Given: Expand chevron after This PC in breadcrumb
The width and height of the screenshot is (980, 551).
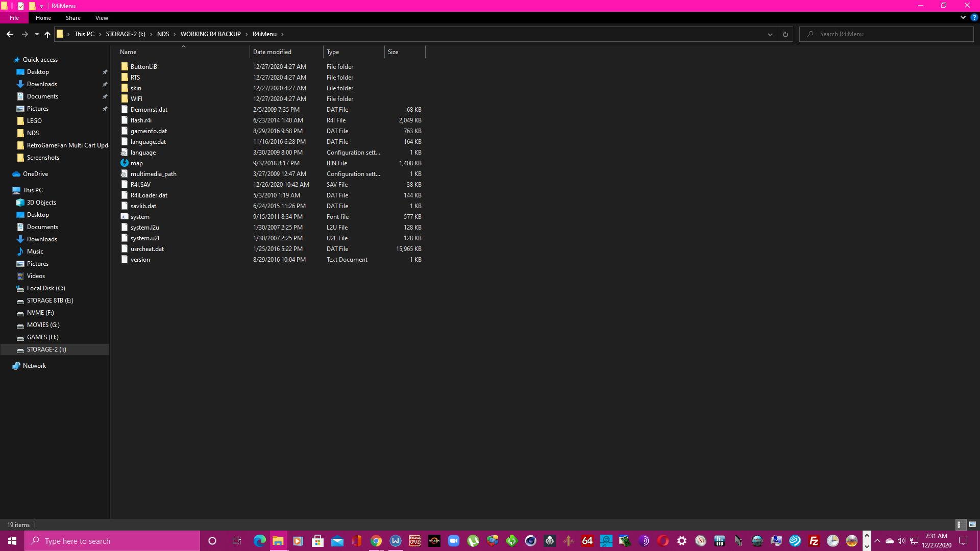Looking at the screenshot, I should pos(100,34).
